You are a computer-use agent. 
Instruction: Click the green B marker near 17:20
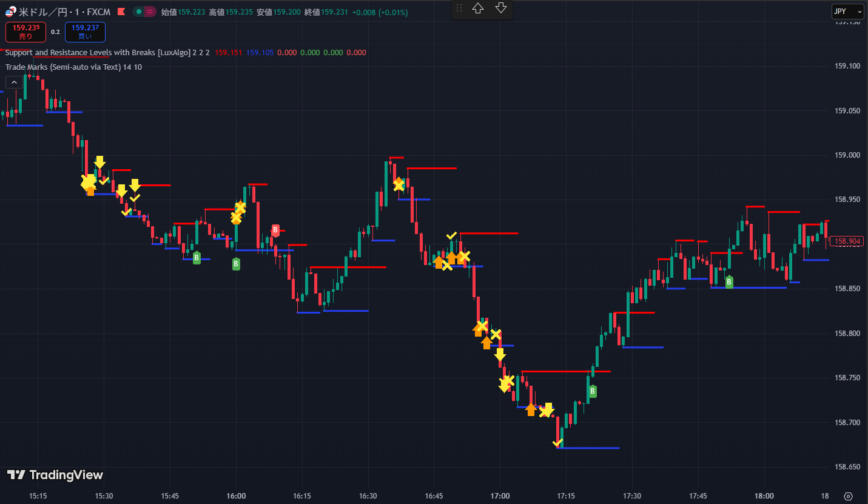point(592,391)
